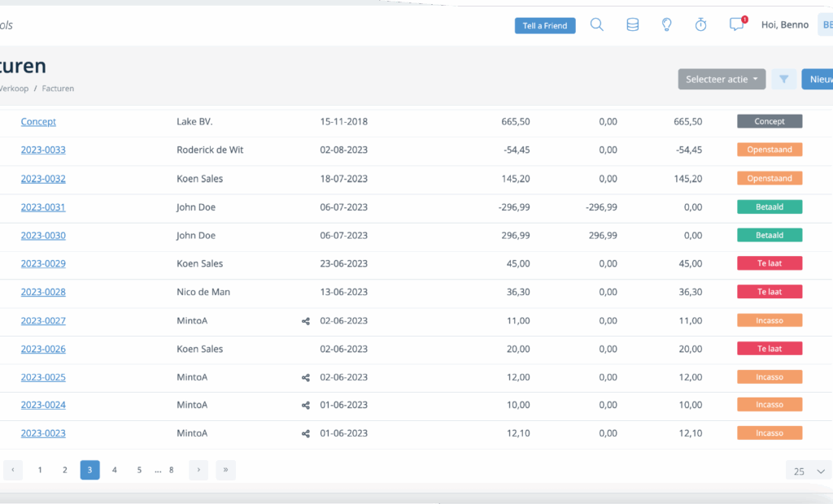
Task: Open invoice 2023-0028
Action: pos(43,292)
